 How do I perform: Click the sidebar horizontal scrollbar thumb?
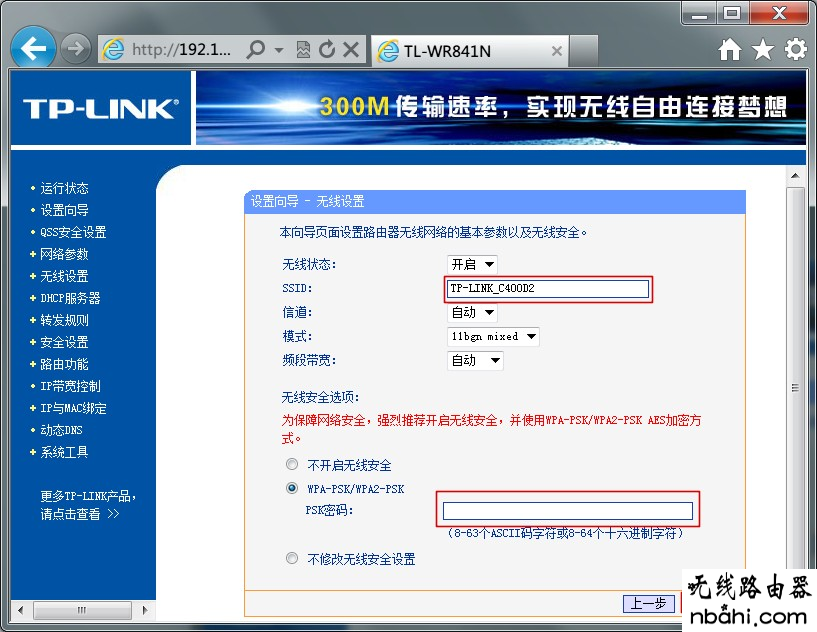point(82,610)
